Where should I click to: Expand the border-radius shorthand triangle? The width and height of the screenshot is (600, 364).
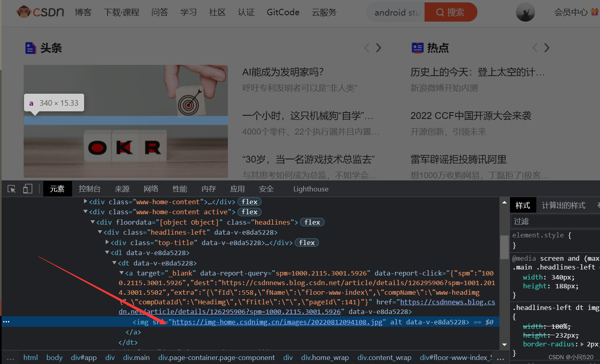582,344
